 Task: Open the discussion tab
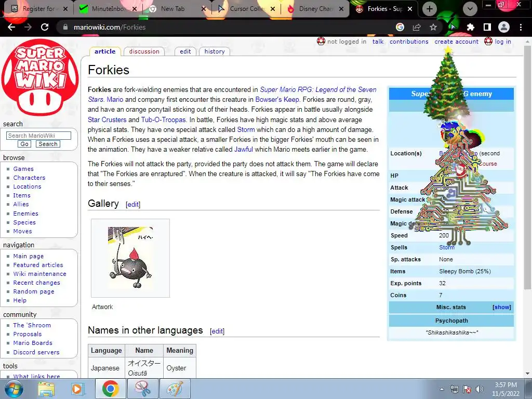(x=144, y=51)
